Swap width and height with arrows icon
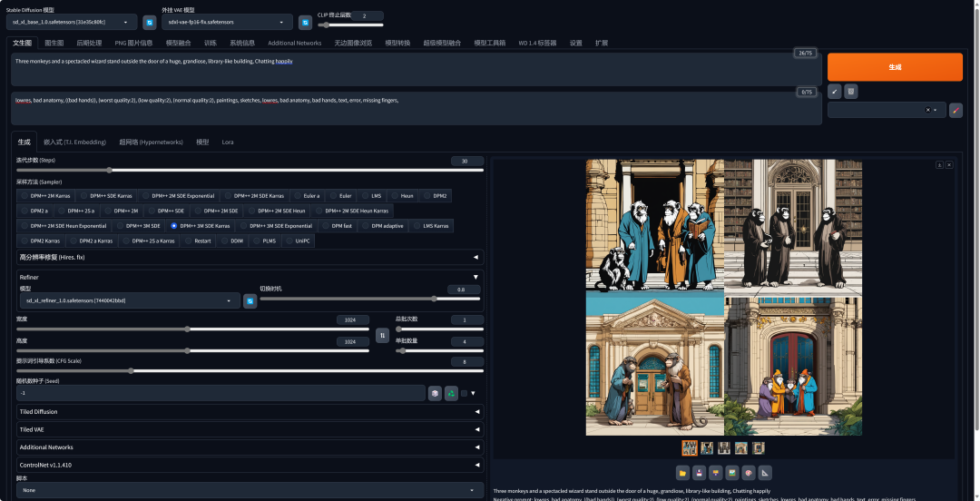 coord(383,335)
